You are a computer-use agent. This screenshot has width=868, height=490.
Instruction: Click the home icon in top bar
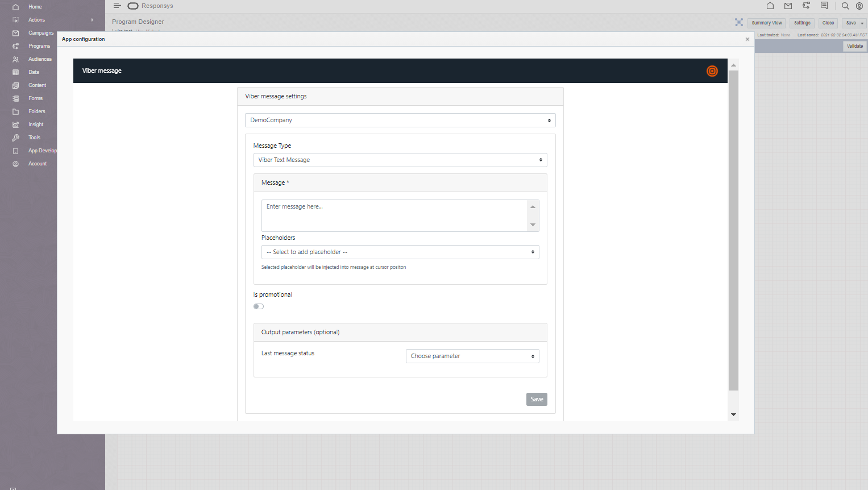(x=770, y=6)
